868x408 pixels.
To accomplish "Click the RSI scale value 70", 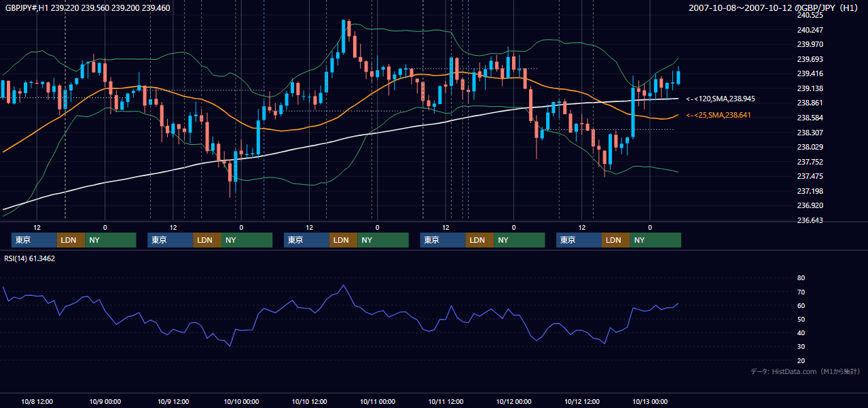I will pos(801,292).
